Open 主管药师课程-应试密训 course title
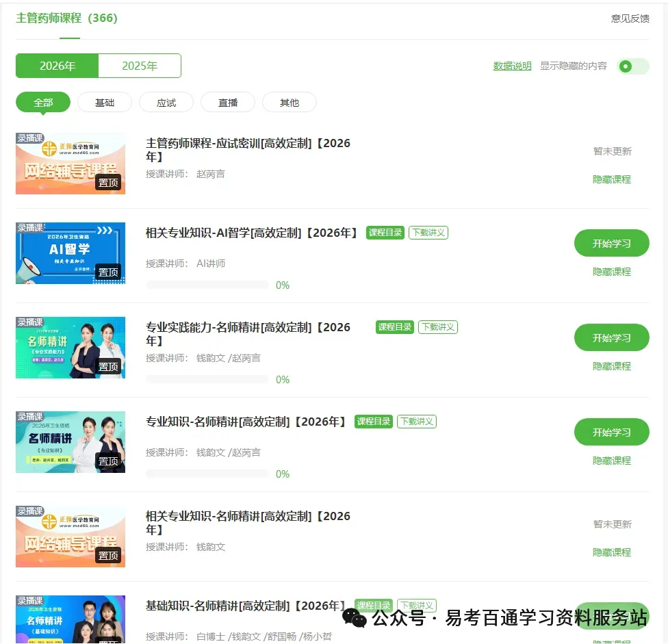The image size is (668, 644). coord(248,149)
